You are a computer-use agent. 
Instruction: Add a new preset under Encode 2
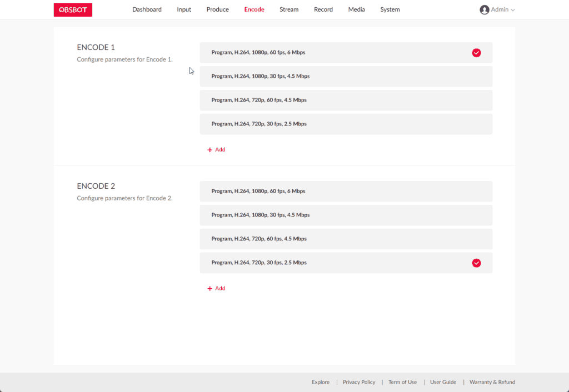tap(216, 289)
